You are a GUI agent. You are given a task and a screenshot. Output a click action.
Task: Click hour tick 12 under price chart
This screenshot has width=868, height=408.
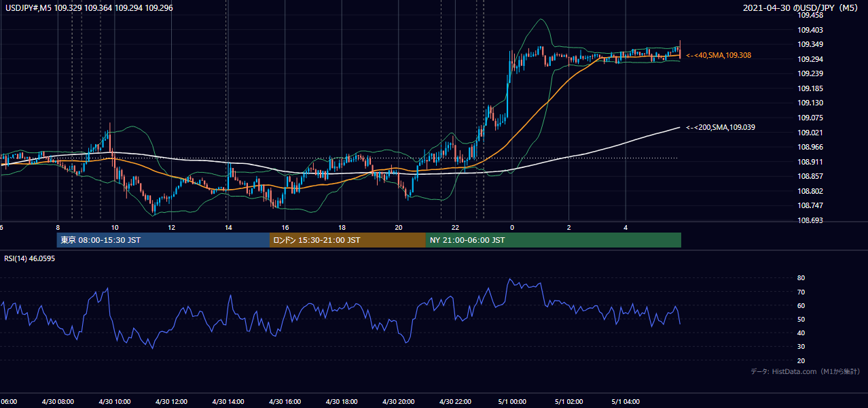pyautogui.click(x=172, y=228)
